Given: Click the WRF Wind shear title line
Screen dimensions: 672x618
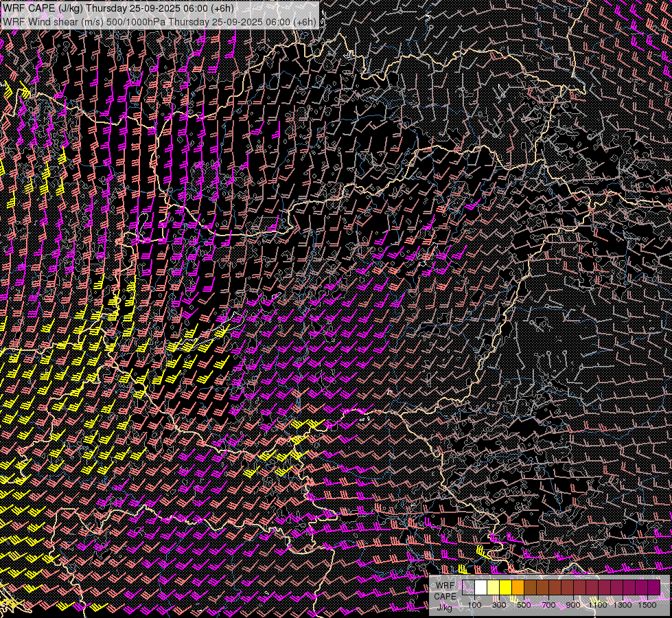Looking at the screenshot, I should pos(159,21).
